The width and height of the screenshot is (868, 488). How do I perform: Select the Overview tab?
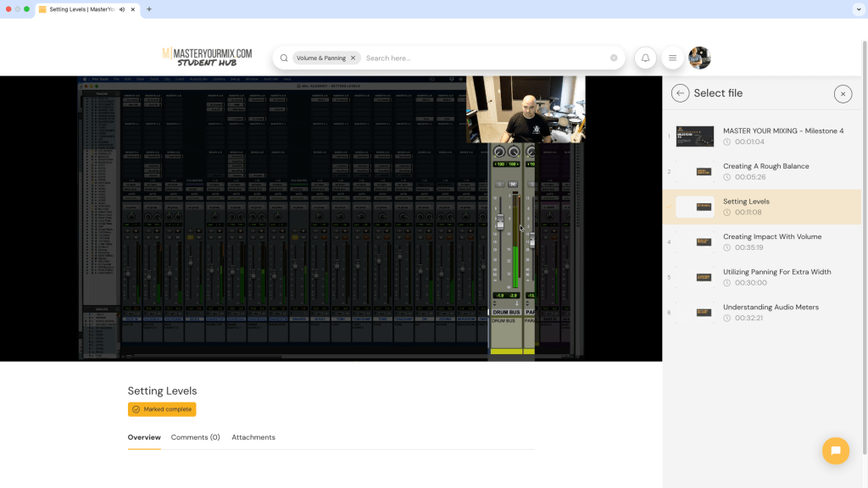coord(144,437)
